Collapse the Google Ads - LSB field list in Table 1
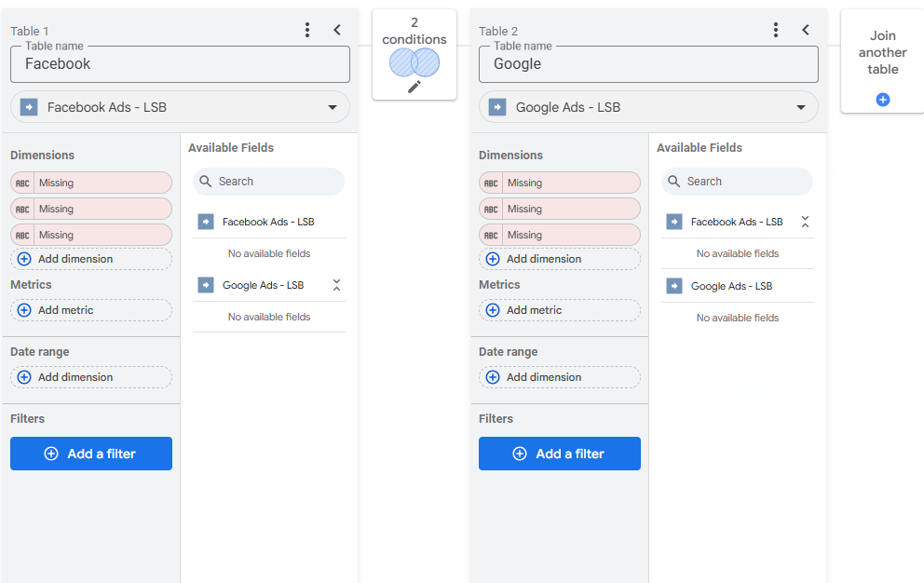 click(336, 285)
